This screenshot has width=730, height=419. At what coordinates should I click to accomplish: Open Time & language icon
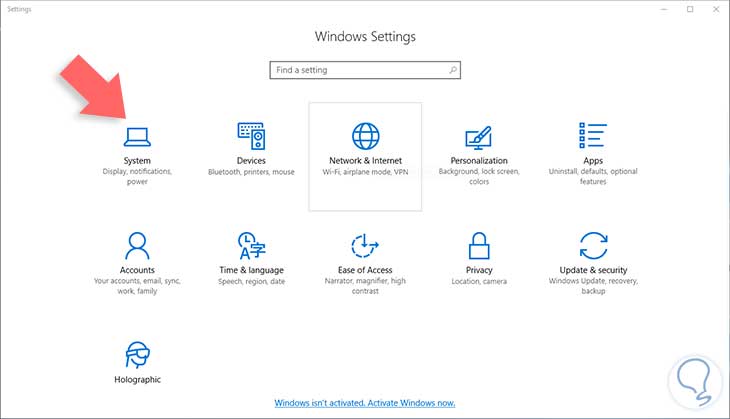[x=251, y=245]
